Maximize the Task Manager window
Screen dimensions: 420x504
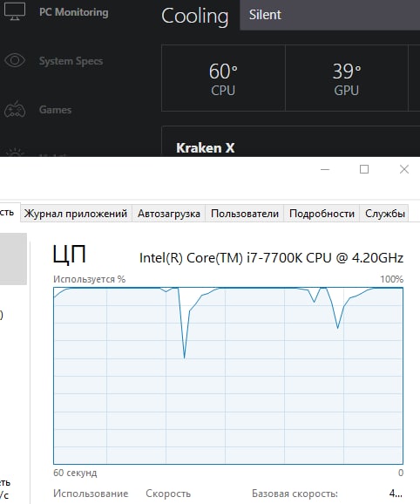[364, 169]
